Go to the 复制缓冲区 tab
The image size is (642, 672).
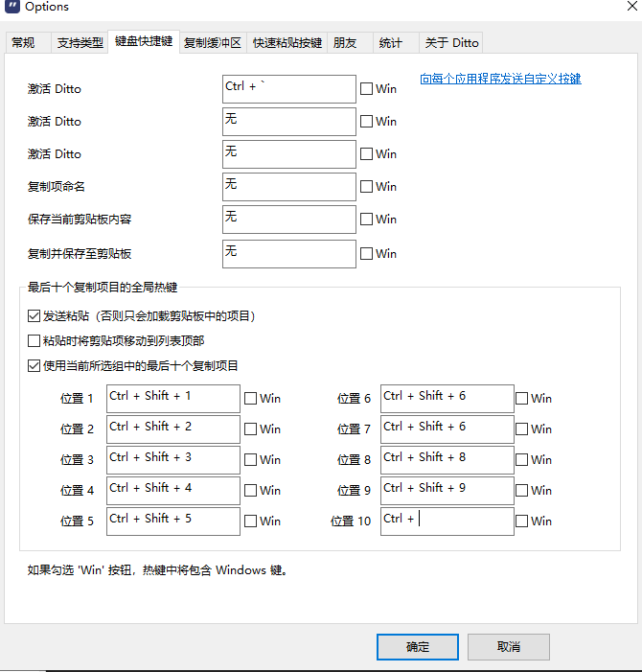pyautogui.click(x=213, y=43)
